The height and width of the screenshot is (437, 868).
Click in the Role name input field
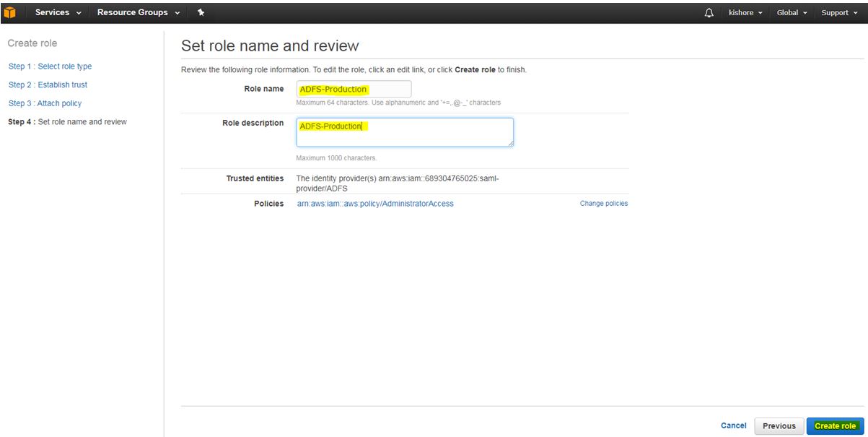click(354, 89)
